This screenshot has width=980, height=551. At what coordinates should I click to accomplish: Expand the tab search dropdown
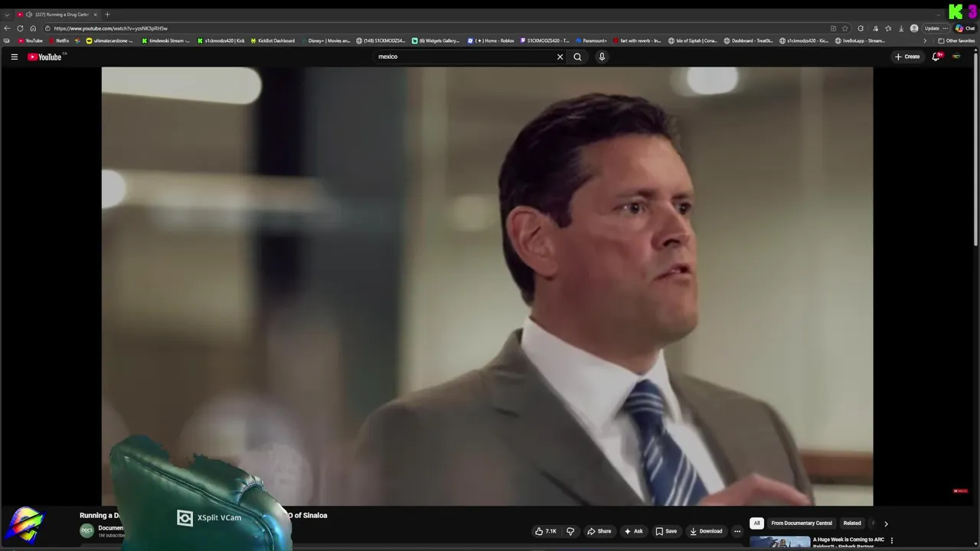tap(7, 15)
